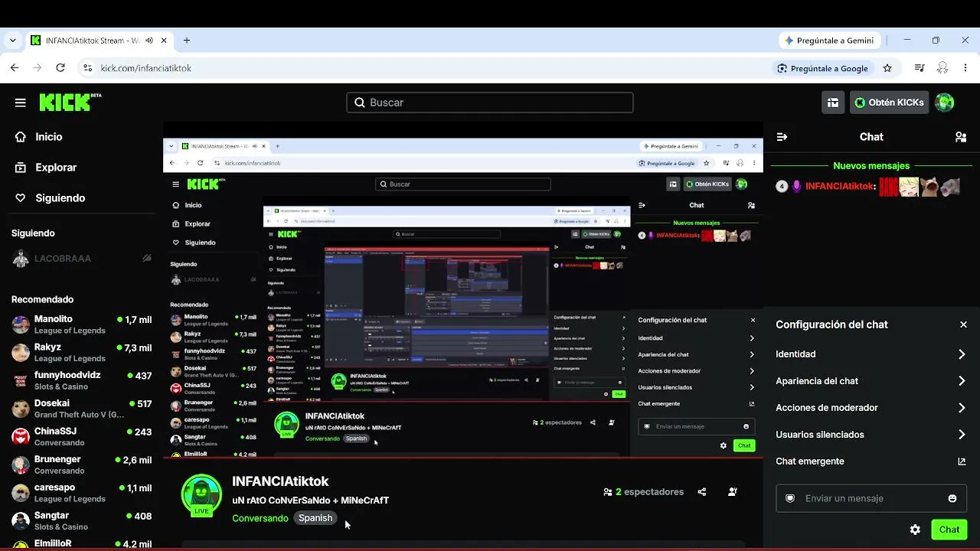Viewport: 980px width, 551px height.
Task: Click the 2 espectadores viewer count
Action: pos(643,492)
